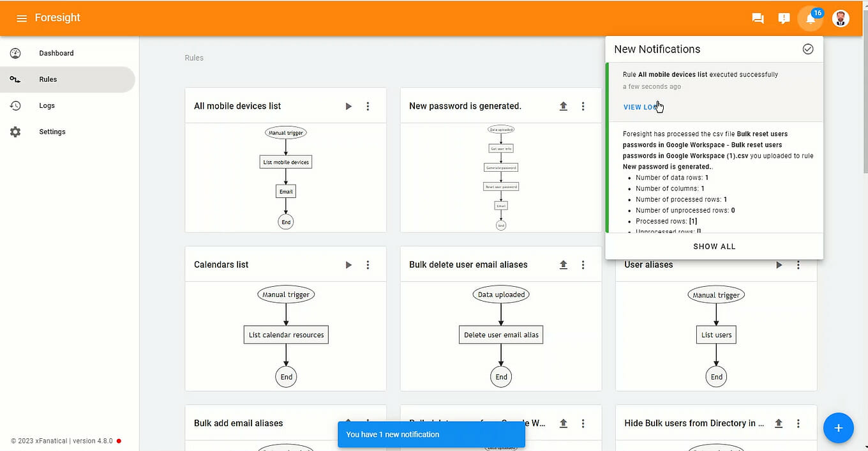This screenshot has width=868, height=451.
Task: Open the feedback icon in header
Action: [784, 18]
